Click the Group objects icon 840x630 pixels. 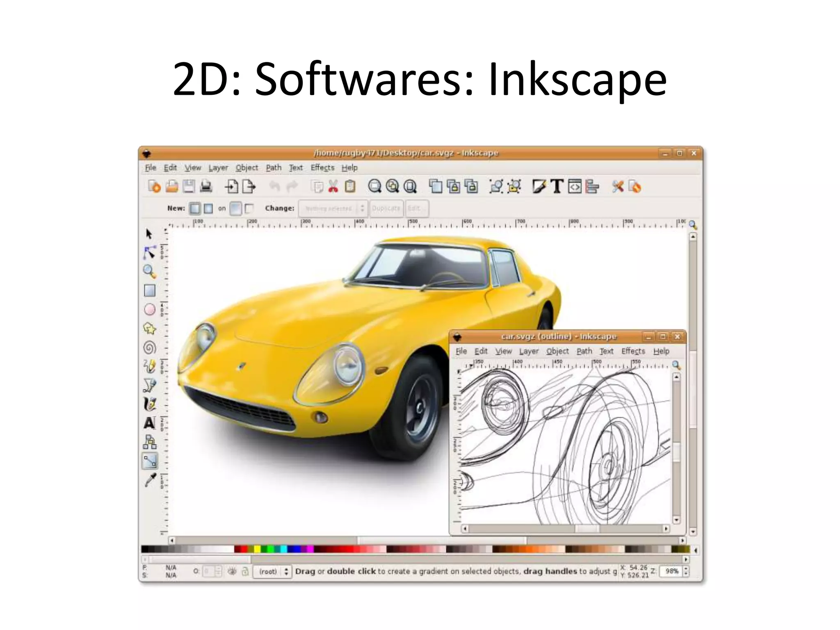[495, 187]
